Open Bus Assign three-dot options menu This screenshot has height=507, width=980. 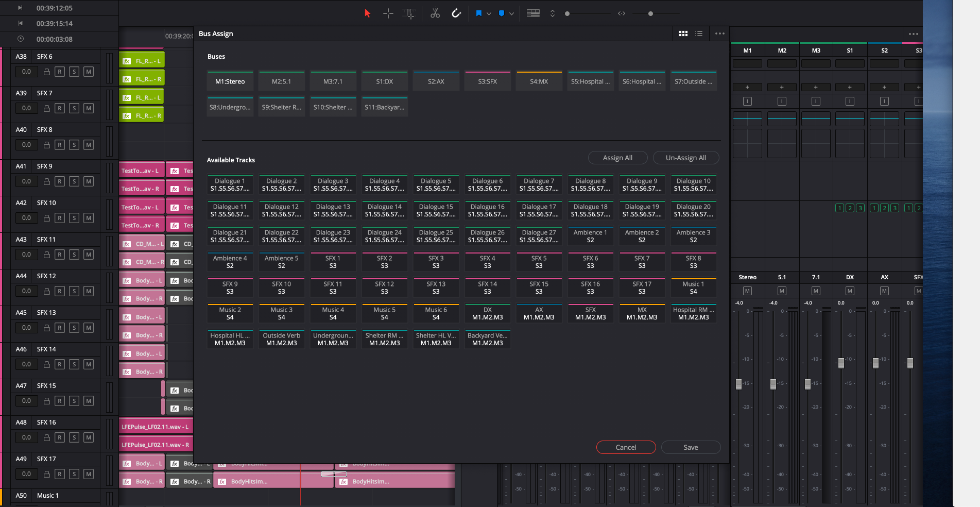point(720,33)
